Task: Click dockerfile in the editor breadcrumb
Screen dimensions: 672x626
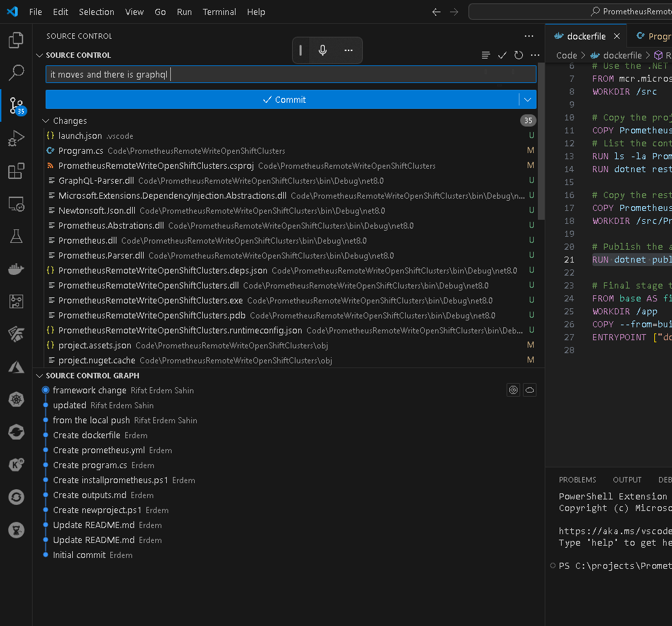Action: (622, 55)
